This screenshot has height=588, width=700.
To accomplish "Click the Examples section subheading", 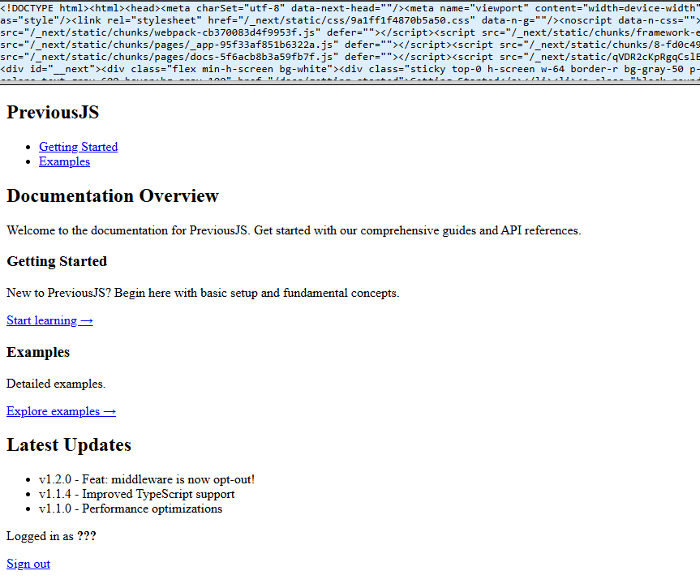I will [x=38, y=353].
